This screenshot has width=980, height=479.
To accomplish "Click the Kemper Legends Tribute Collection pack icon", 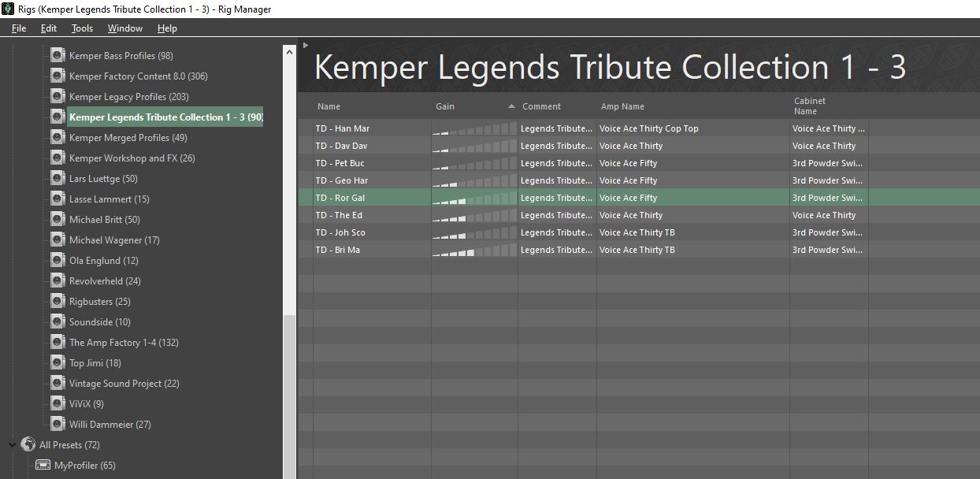I will [57, 117].
